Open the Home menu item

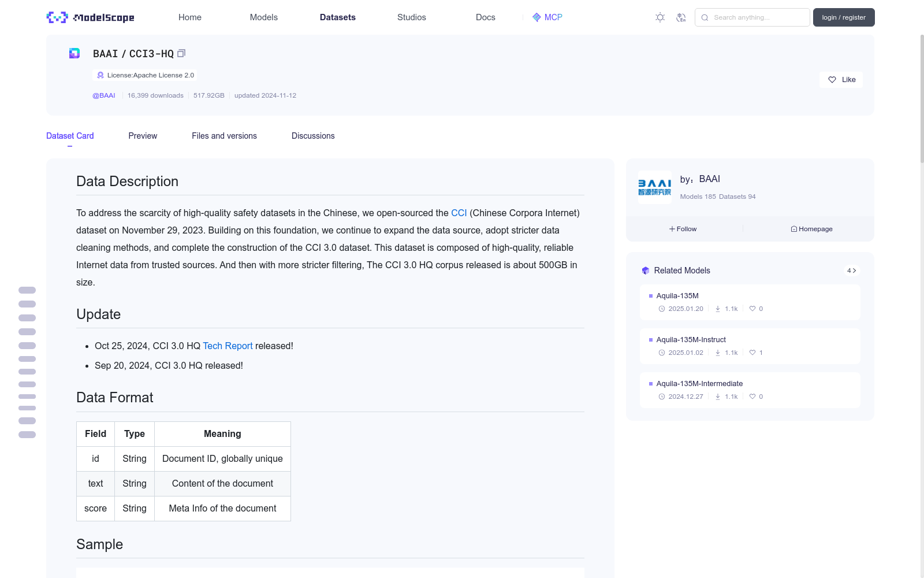(x=190, y=17)
